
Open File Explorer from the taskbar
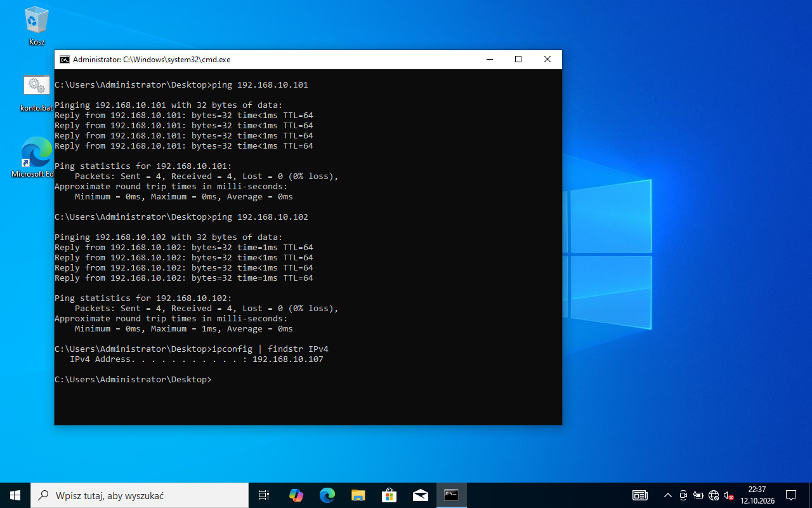[358, 495]
